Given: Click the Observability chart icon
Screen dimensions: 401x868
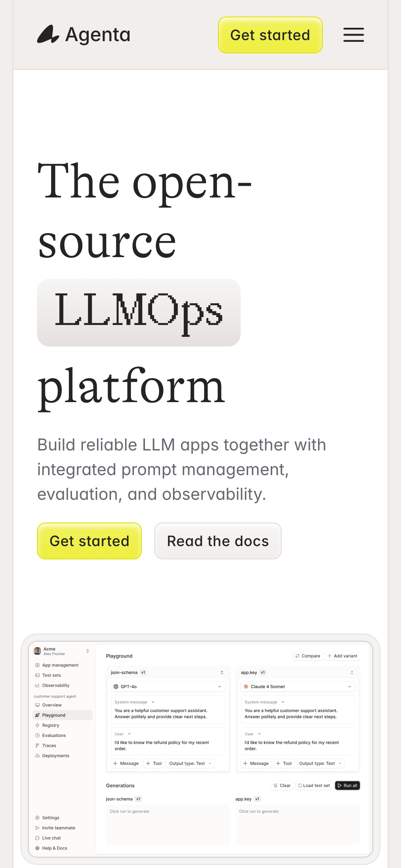Looking at the screenshot, I should pos(37,685).
